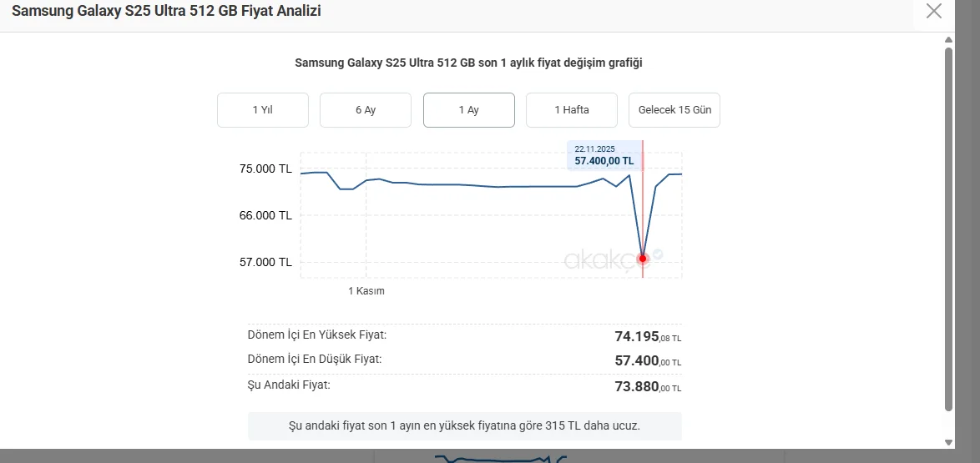Screen dimensions: 980x463
Task: Click the scrollbar up arrow
Action: pyautogui.click(x=948, y=39)
